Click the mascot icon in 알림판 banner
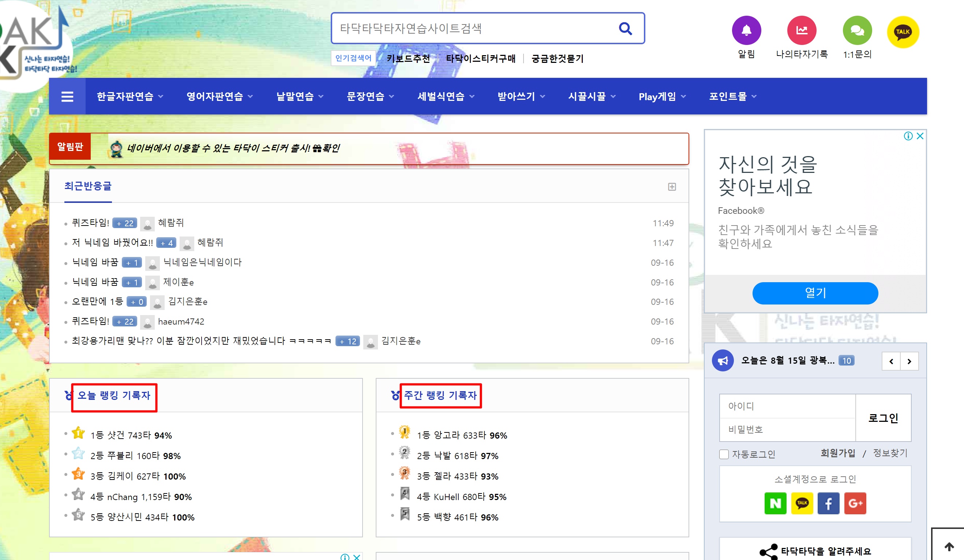Screen dimensions: 964x560 [x=116, y=149]
